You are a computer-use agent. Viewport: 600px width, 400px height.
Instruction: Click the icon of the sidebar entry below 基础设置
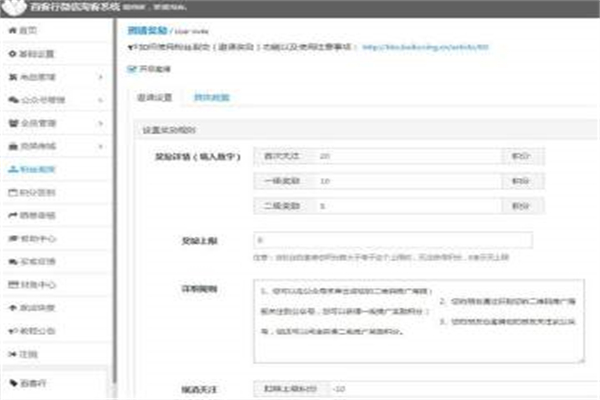tap(13, 77)
